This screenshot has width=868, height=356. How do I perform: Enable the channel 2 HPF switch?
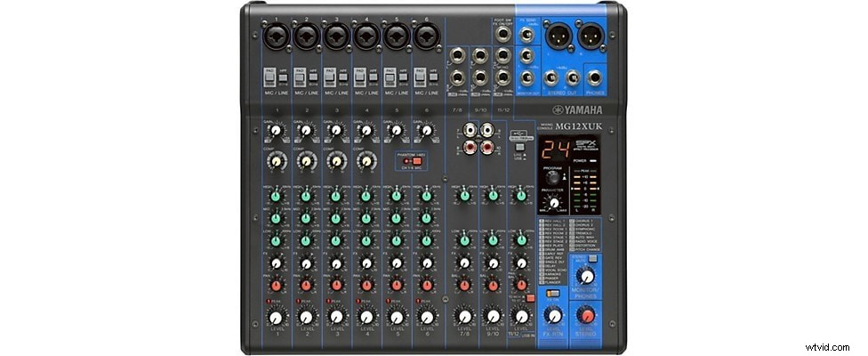coord(313,77)
